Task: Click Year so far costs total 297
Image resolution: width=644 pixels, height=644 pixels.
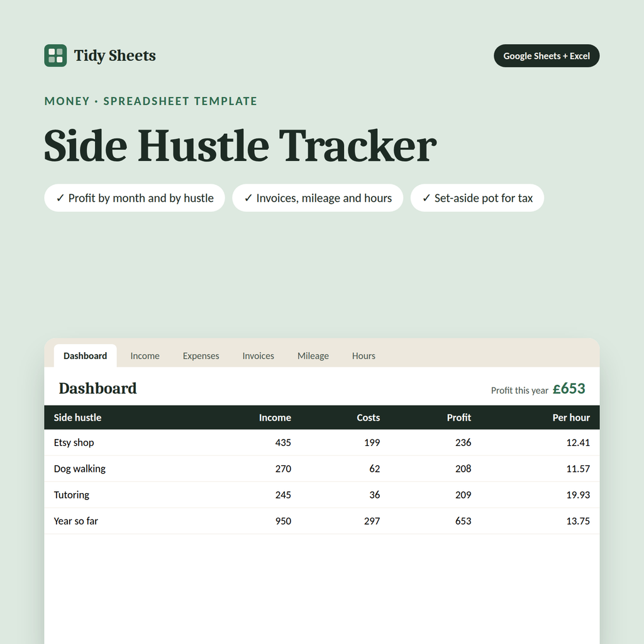Action: tap(372, 521)
